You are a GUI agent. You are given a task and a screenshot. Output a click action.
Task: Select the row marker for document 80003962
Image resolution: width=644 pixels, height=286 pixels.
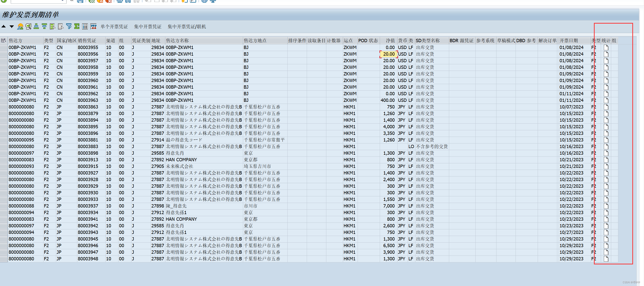pyautogui.click(x=4, y=94)
